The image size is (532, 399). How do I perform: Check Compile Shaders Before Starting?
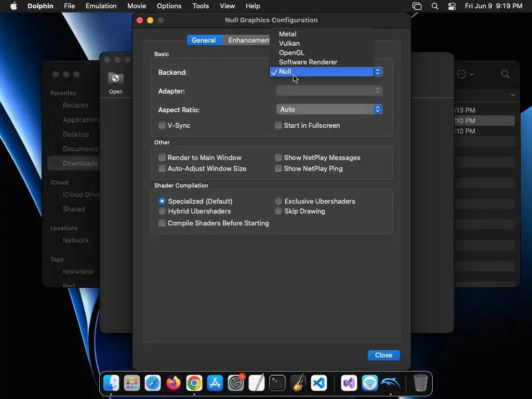(162, 223)
